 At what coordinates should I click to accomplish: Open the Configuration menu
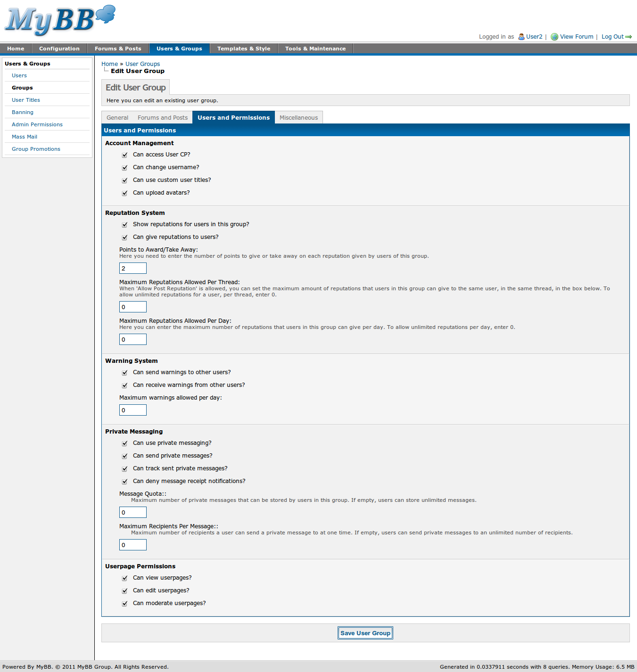(x=59, y=49)
